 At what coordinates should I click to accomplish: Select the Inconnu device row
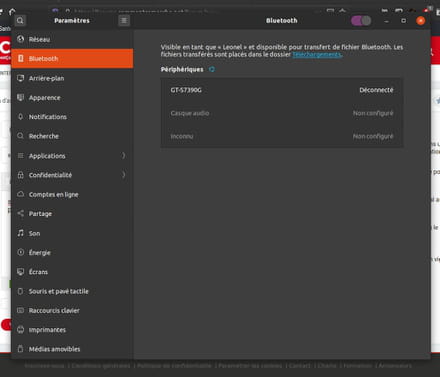click(x=282, y=136)
